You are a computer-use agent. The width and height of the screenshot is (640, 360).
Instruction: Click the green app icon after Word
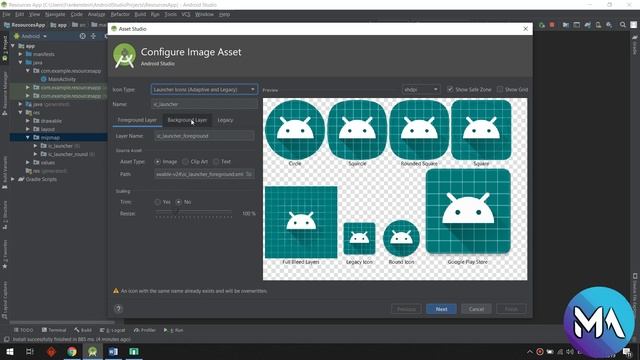(134, 351)
